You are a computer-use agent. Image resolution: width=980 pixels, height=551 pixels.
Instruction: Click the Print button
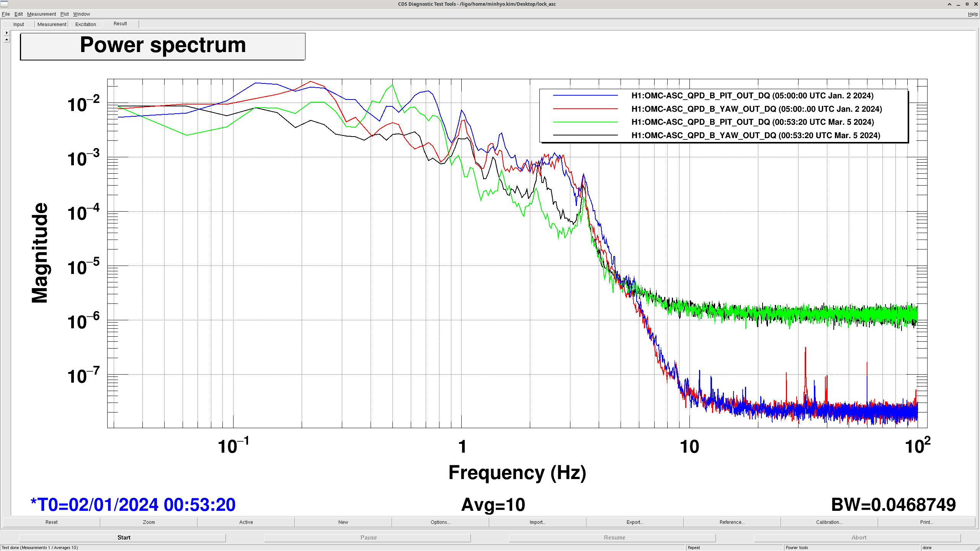click(x=926, y=522)
